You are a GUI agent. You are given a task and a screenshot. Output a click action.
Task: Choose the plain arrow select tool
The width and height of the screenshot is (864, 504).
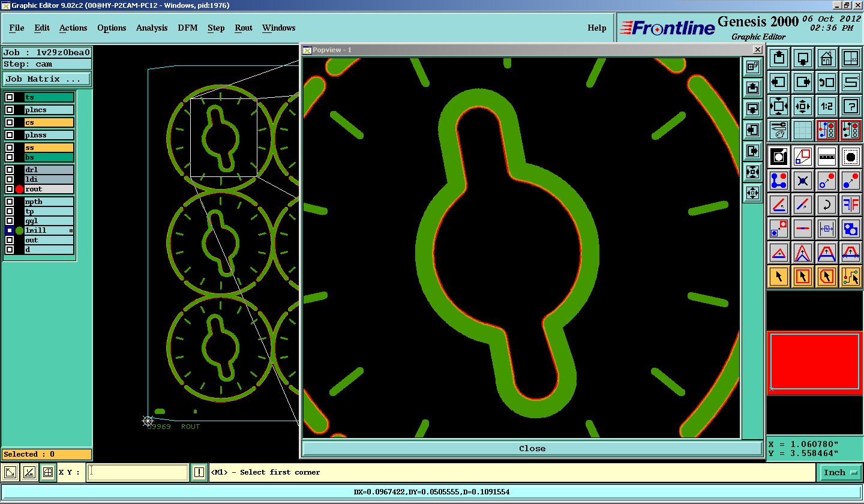click(779, 277)
